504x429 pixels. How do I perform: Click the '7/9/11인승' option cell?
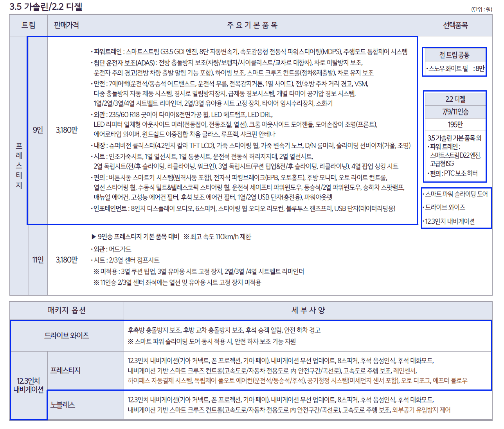pos(455,112)
